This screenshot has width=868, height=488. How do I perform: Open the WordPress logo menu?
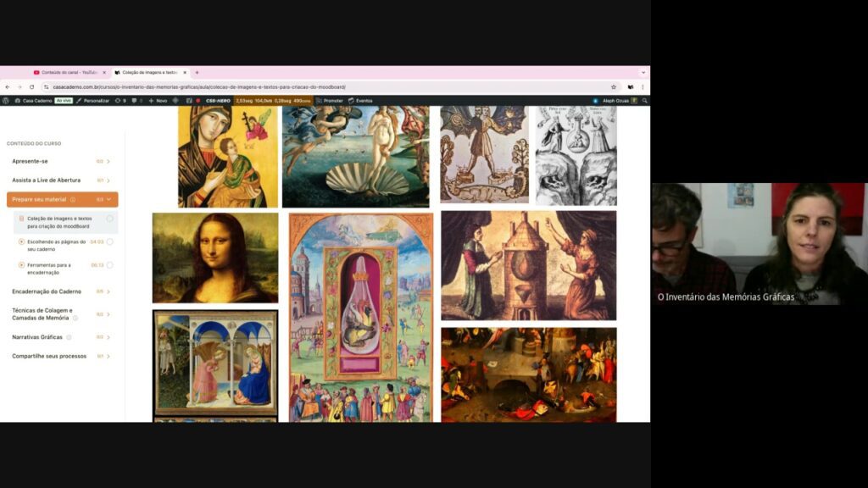[x=6, y=100]
